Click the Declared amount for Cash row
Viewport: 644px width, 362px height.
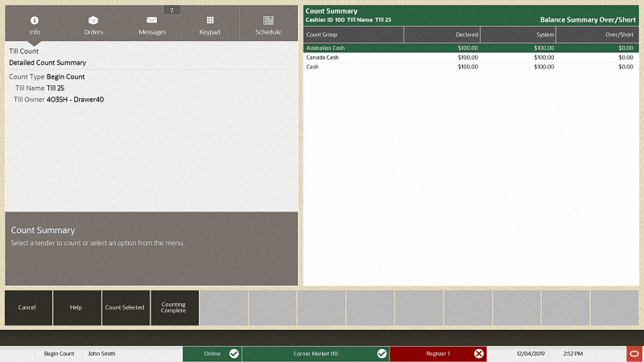tap(468, 67)
